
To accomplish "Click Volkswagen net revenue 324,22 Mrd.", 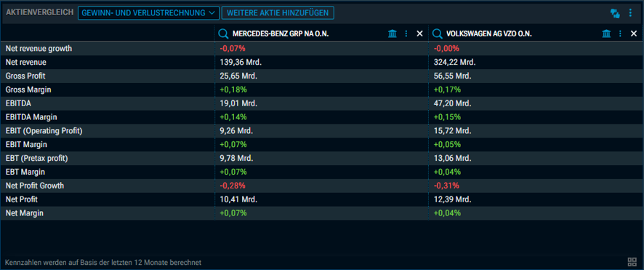I will [455, 63].
